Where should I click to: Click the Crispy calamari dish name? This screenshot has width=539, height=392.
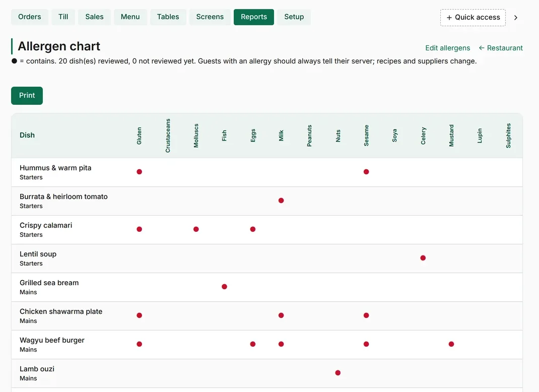(46, 225)
